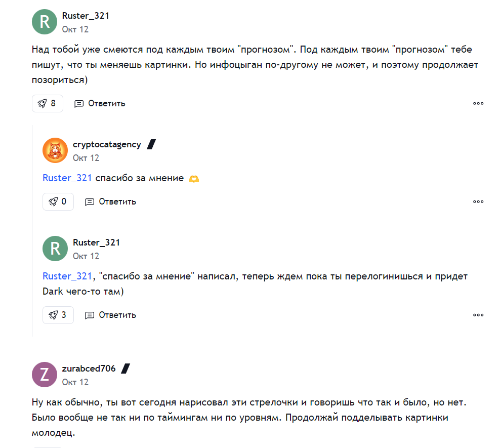
Task: Open three-dot menu on cryptocatagency's reply
Action: [478, 201]
